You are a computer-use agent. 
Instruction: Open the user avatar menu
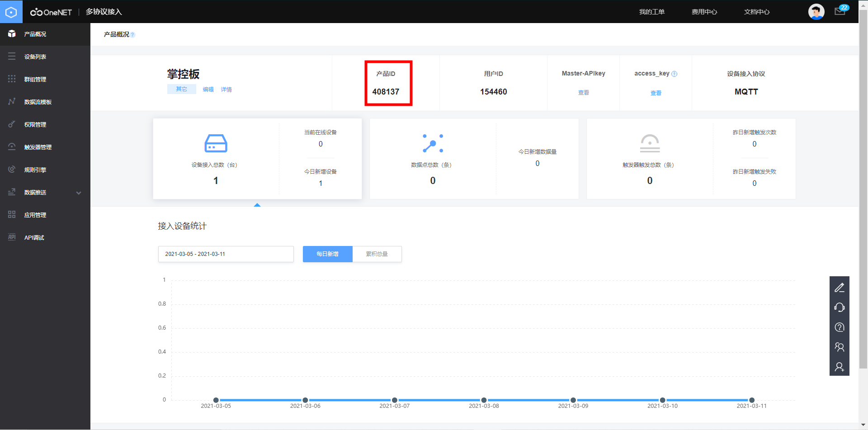pyautogui.click(x=816, y=12)
